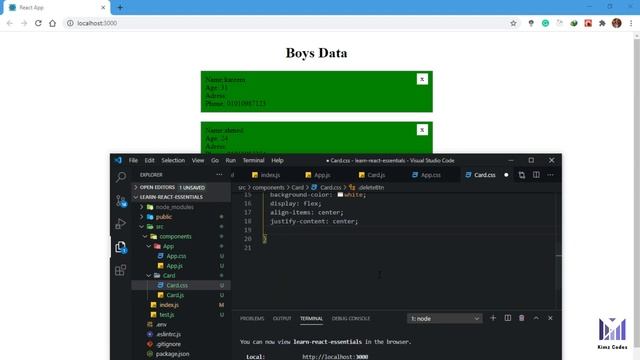Open Card.js file in explorer tree
The image size is (640, 360).
point(181,295)
